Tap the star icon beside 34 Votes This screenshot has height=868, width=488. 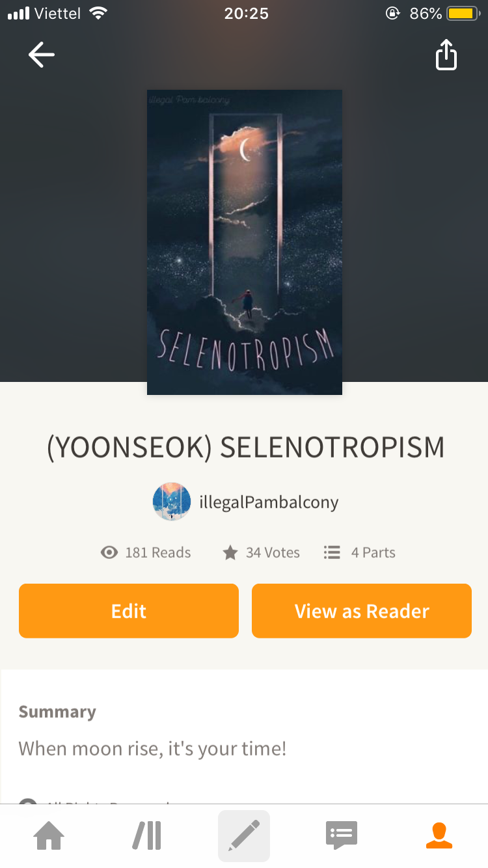coord(230,553)
